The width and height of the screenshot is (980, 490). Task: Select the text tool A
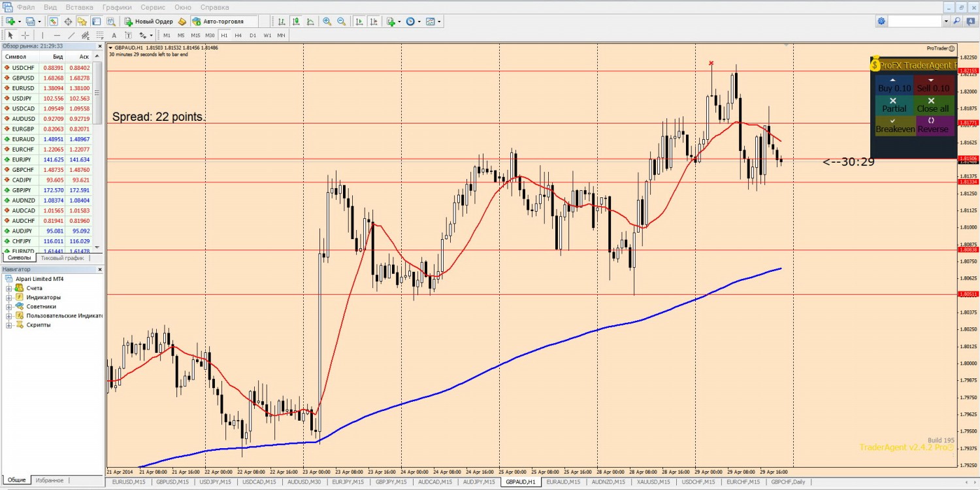pos(114,35)
